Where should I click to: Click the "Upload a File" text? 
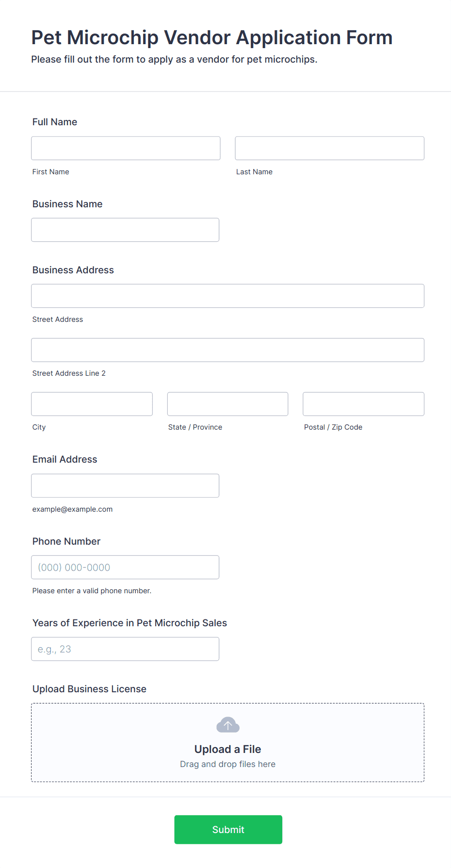click(x=227, y=749)
